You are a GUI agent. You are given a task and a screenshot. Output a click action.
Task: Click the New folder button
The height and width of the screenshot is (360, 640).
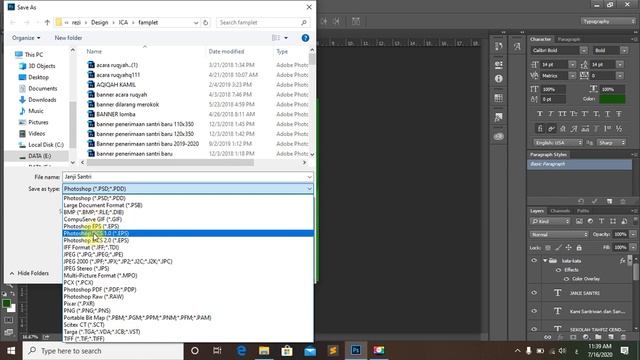68,38
